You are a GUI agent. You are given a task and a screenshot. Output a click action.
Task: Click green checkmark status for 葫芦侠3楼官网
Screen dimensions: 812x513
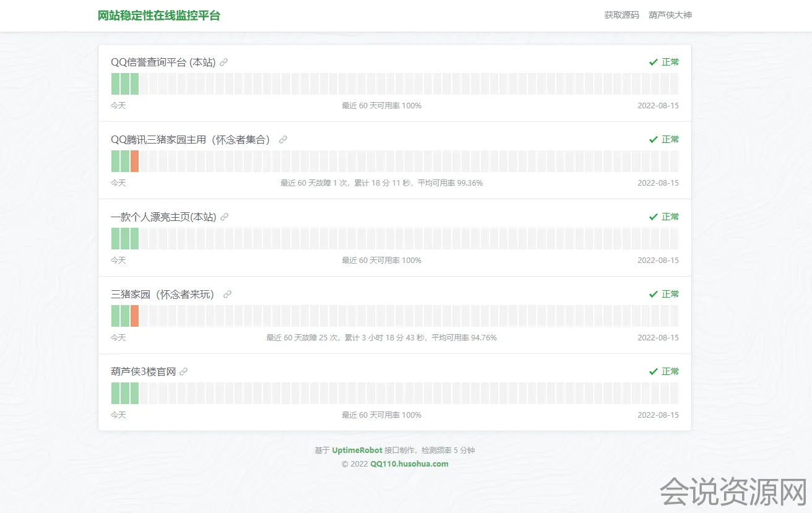[653, 371]
